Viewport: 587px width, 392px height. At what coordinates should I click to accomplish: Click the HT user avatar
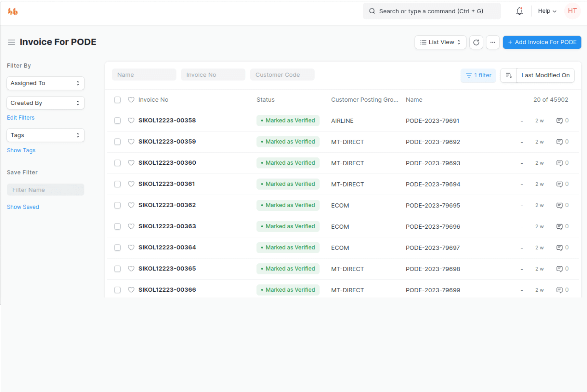coord(572,11)
